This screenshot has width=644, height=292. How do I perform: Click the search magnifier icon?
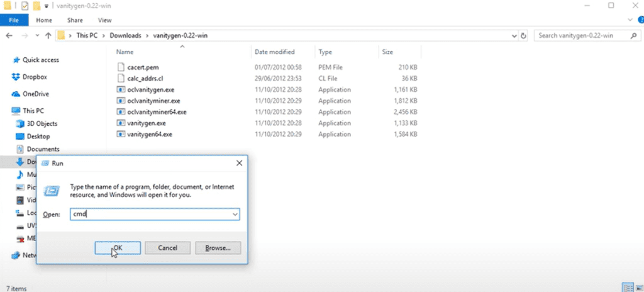(x=635, y=35)
